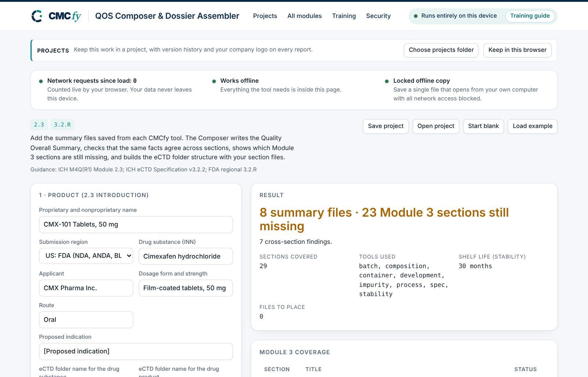This screenshot has height=377, width=588.
Task: Click the 30 months shelf life value
Action: (475, 266)
